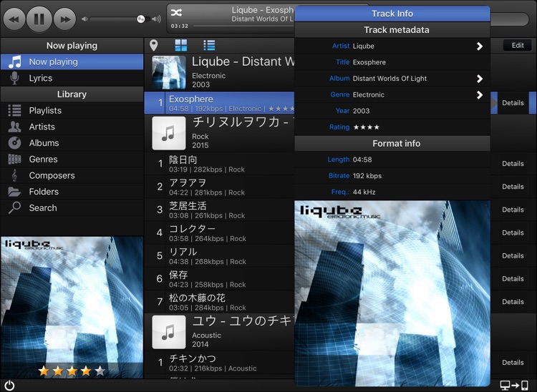Click the power icon at bottom left
The height and width of the screenshot is (392, 537).
[x=9, y=386]
